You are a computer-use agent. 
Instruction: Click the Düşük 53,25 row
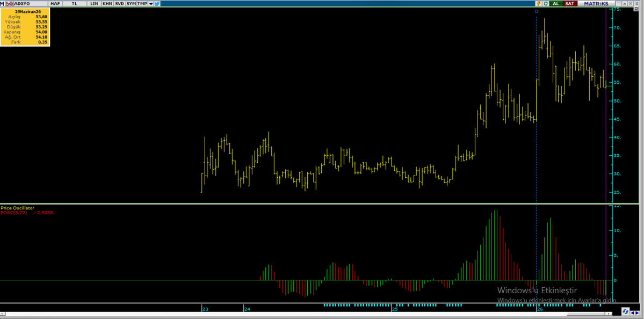click(x=25, y=27)
